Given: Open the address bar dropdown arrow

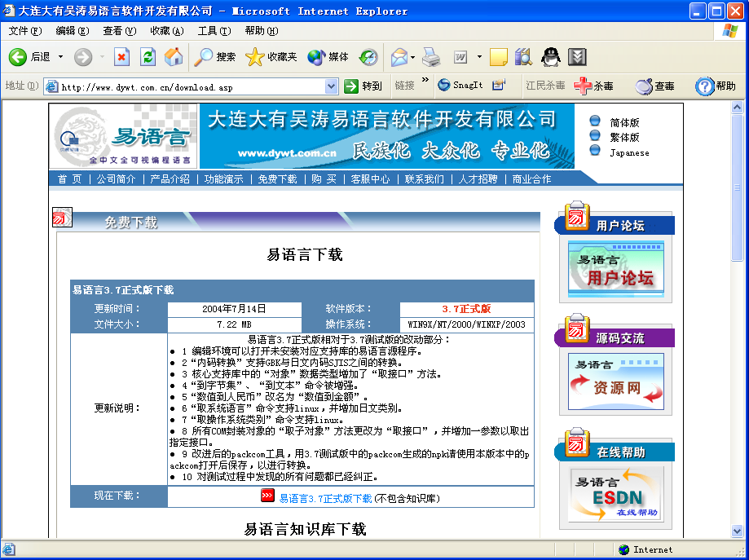Looking at the screenshot, I should pyautogui.click(x=331, y=86).
